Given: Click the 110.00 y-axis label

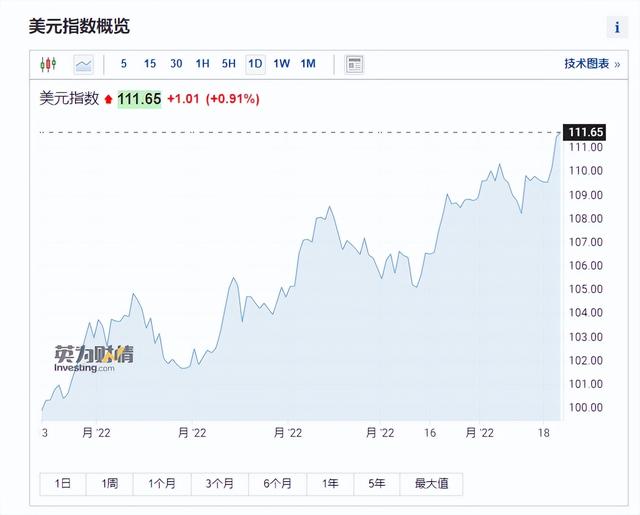Looking at the screenshot, I should 586,171.
